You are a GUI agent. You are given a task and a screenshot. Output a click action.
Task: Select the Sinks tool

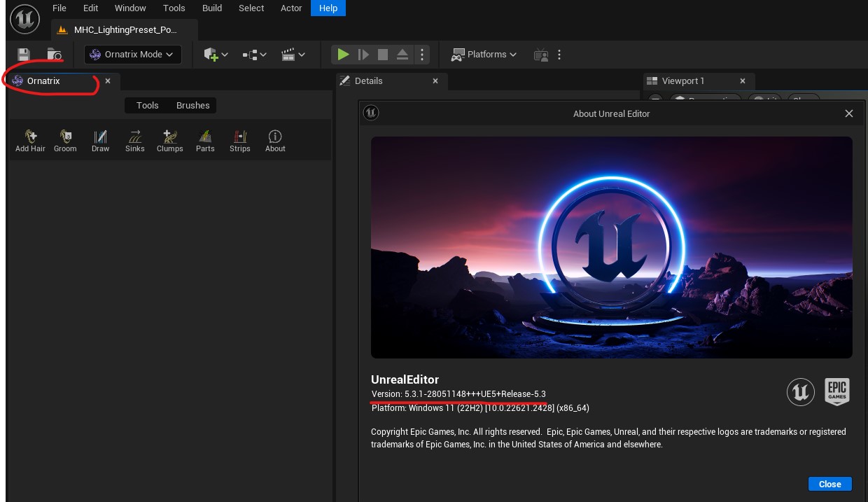tap(134, 140)
